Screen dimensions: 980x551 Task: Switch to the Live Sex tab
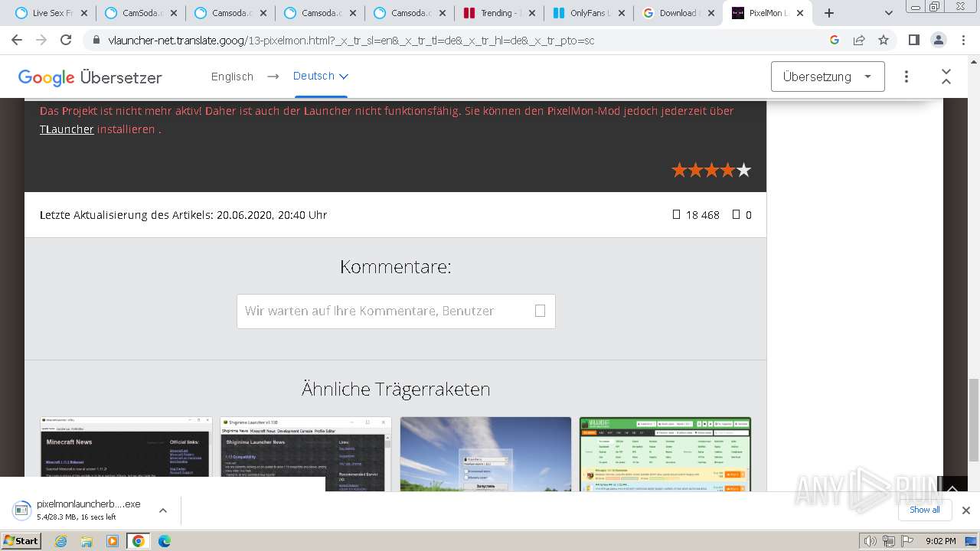click(x=52, y=13)
